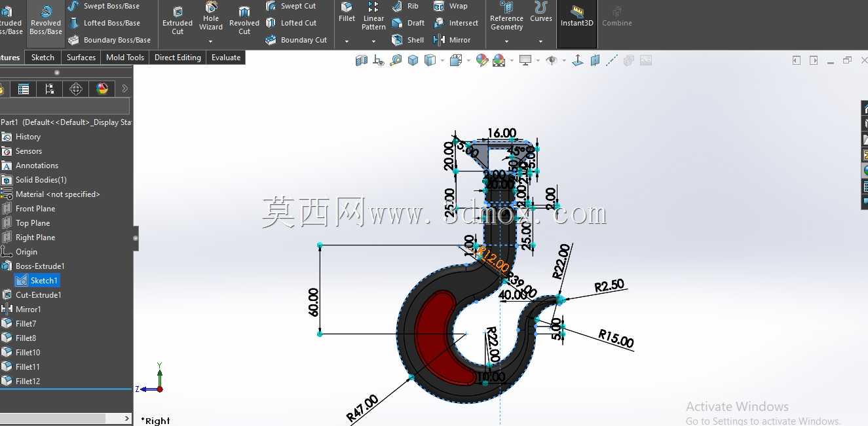Switch to the ConfigurationManager panel tab
Image resolution: width=868 pixels, height=426 pixels.
[50, 89]
